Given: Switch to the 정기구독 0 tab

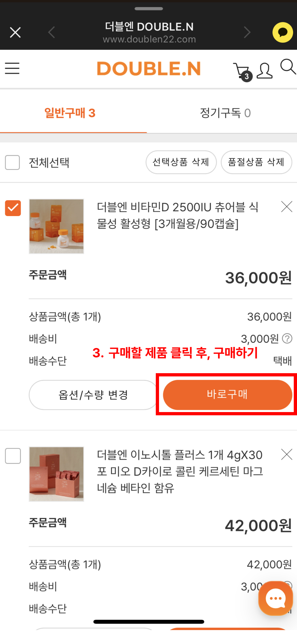Looking at the screenshot, I should [x=225, y=113].
